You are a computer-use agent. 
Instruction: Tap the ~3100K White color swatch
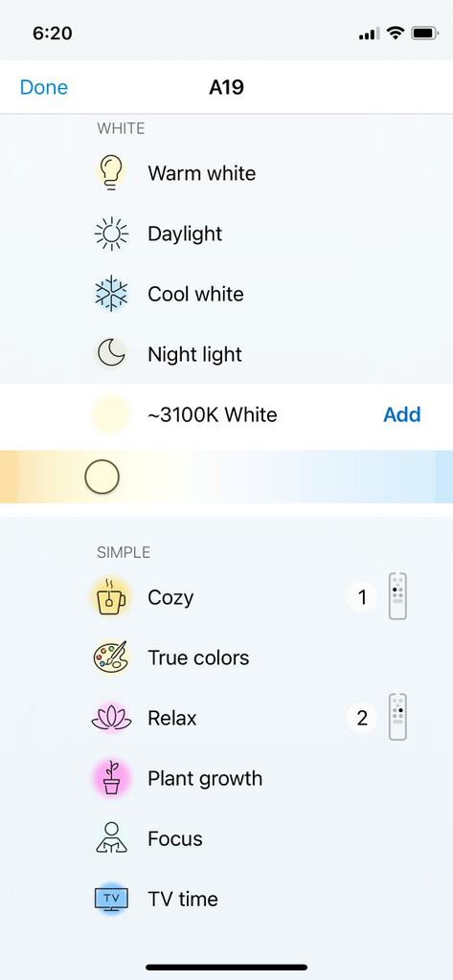(111, 414)
